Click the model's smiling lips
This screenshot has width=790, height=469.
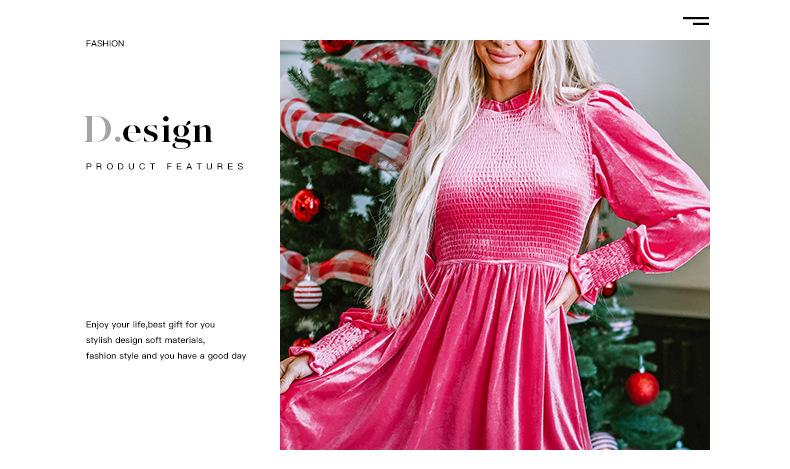(503, 56)
